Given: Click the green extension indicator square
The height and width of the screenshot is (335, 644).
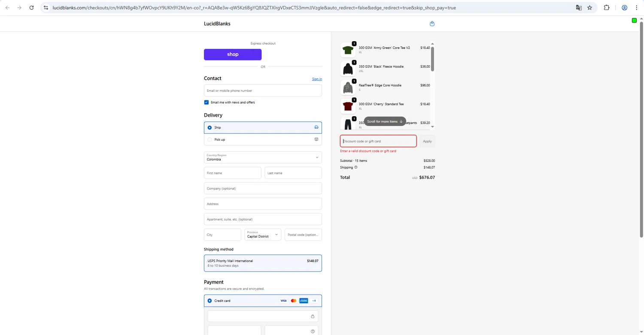Looking at the screenshot, I should (x=634, y=21).
